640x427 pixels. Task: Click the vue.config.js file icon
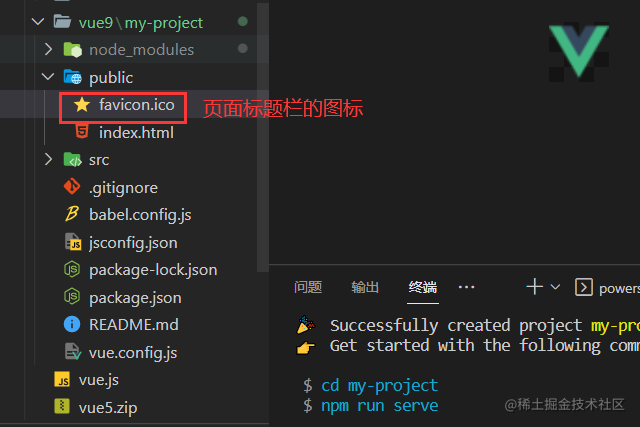(73, 352)
